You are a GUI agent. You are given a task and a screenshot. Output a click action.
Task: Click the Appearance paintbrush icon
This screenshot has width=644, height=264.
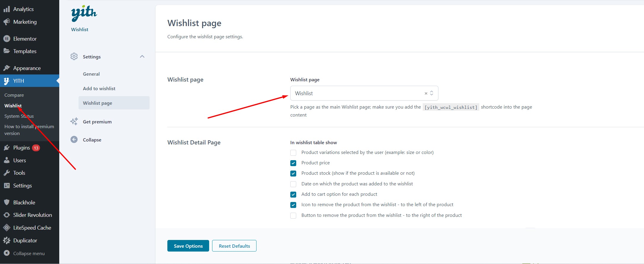[x=7, y=68]
